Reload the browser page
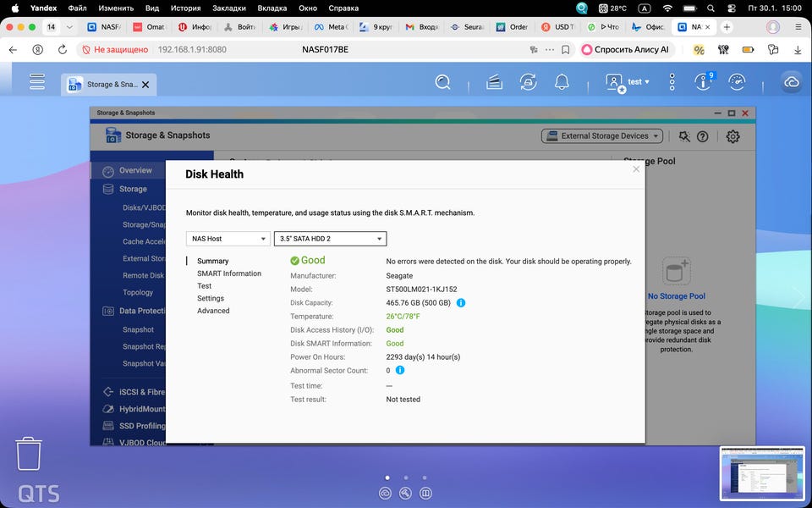 pos(62,49)
